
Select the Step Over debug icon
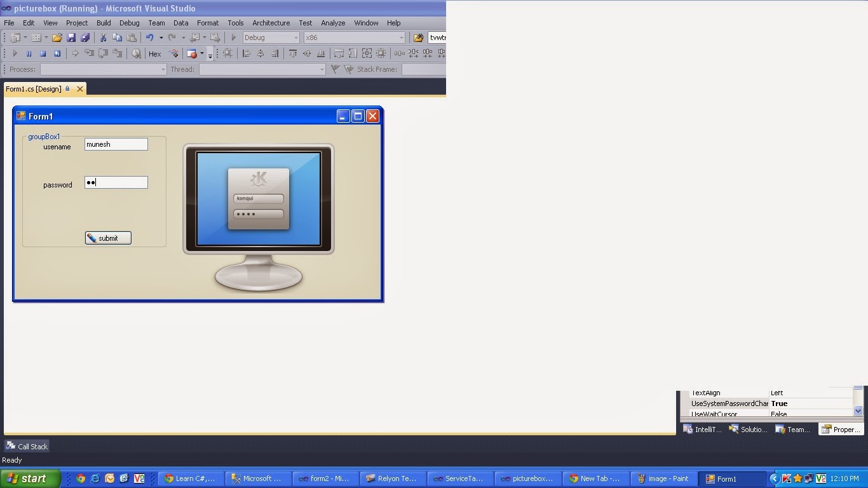103,53
